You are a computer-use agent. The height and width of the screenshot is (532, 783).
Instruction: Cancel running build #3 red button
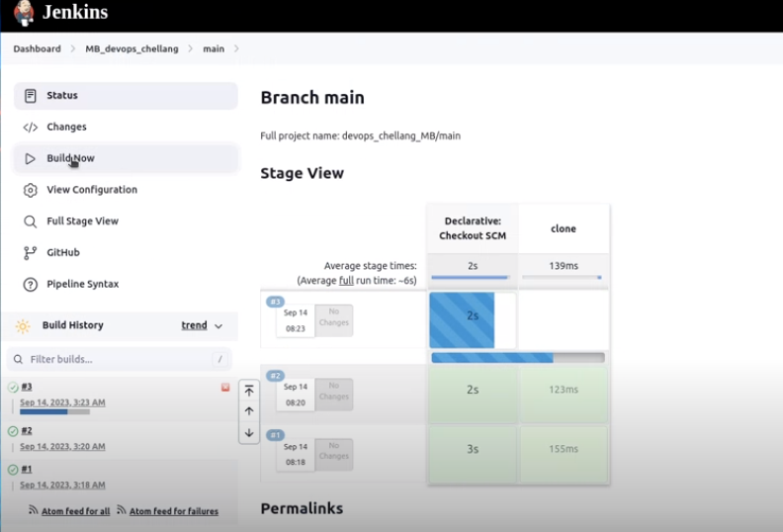click(225, 388)
